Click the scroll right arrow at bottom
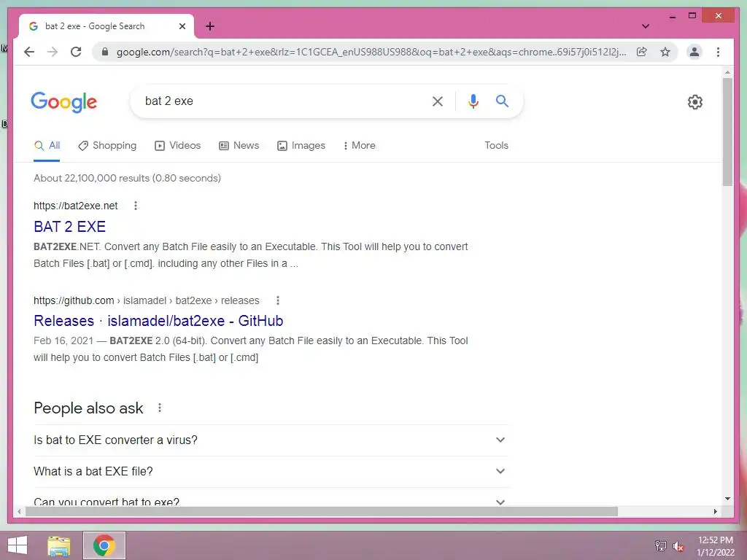 click(x=715, y=511)
